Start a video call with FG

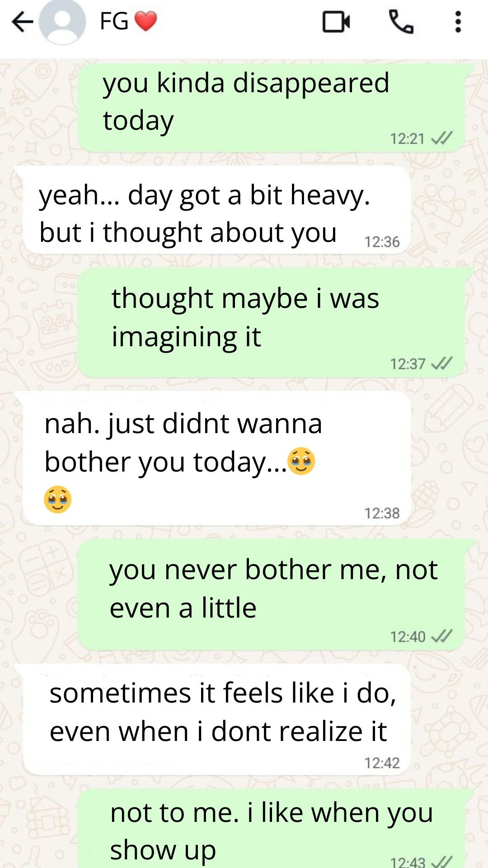(336, 22)
